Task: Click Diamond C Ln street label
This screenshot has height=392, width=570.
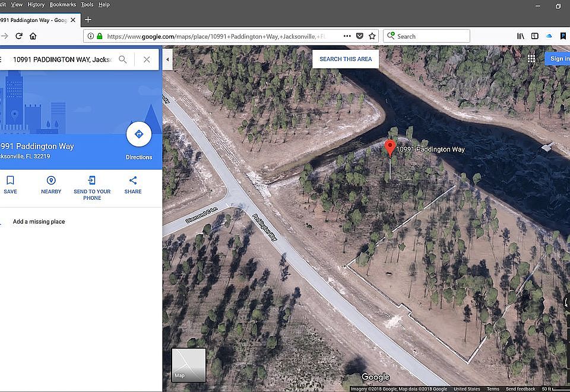Action: tap(201, 215)
